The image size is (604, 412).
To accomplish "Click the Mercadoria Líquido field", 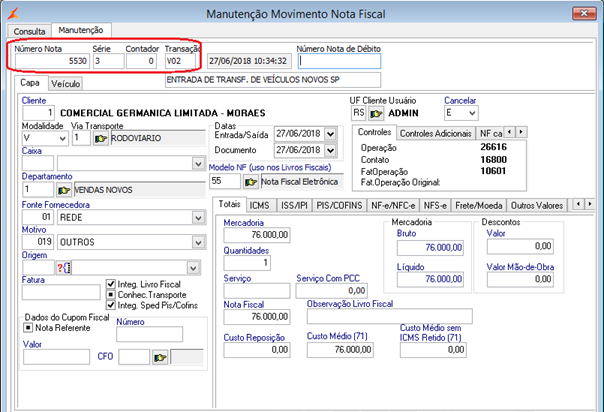I will pyautogui.click(x=430, y=279).
